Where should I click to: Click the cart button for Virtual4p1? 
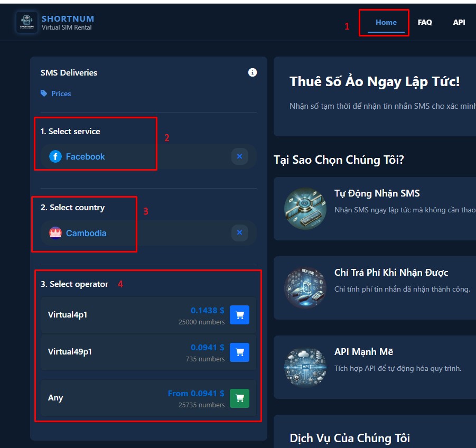[239, 315]
